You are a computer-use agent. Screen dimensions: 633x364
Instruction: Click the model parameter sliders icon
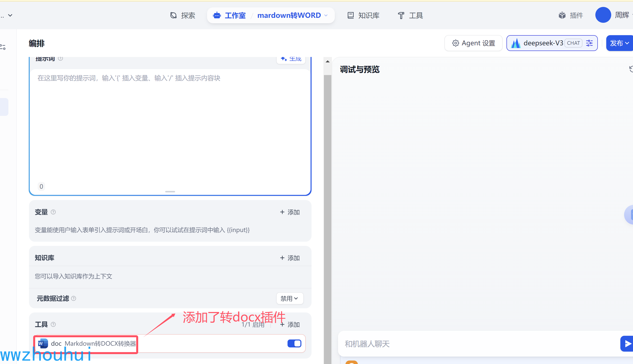point(589,43)
